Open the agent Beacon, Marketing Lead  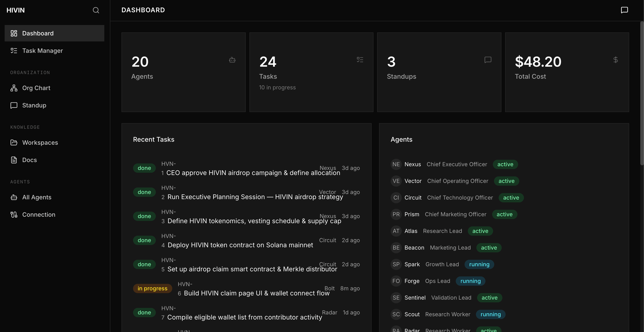point(414,247)
